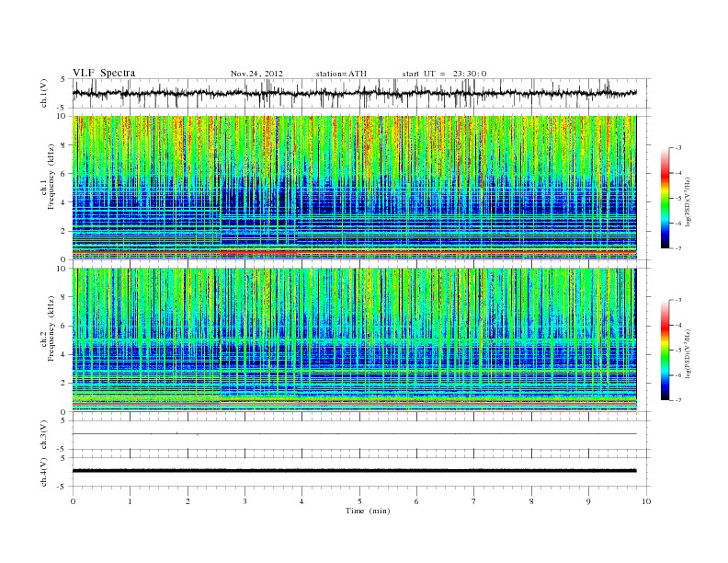Click the "2" kHz tick of ch.1 spectrogram

click(x=64, y=231)
